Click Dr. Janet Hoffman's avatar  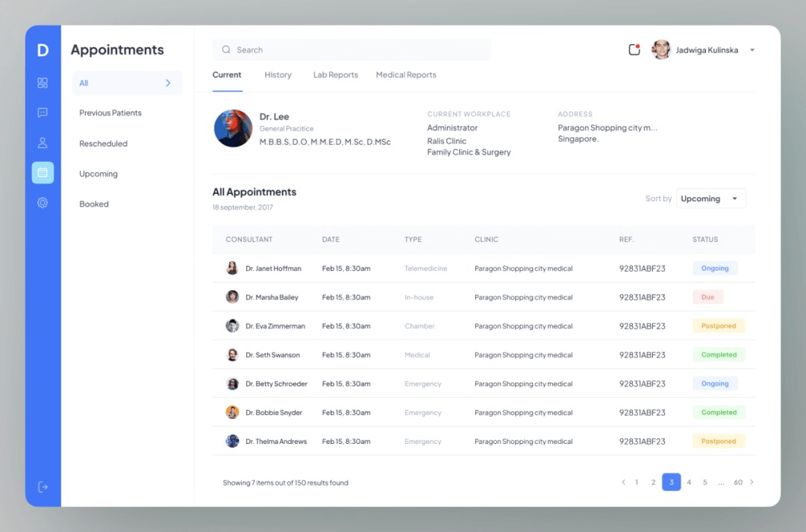pos(232,268)
